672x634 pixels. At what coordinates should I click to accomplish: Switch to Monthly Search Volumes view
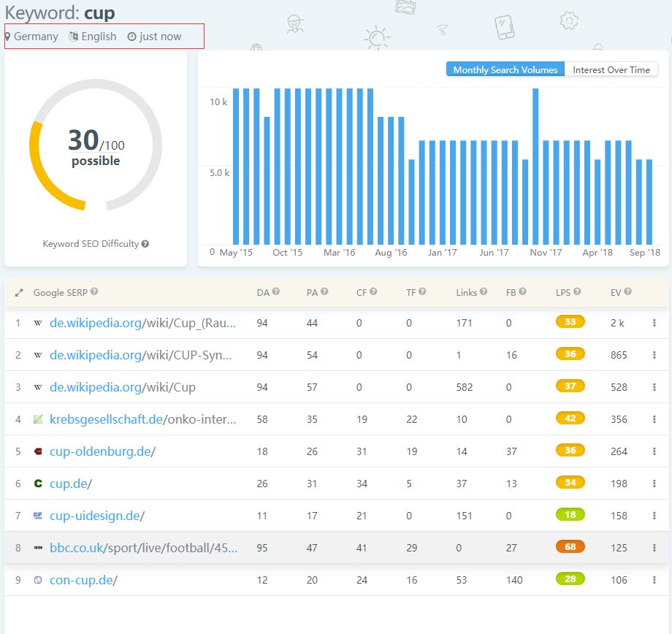(505, 69)
